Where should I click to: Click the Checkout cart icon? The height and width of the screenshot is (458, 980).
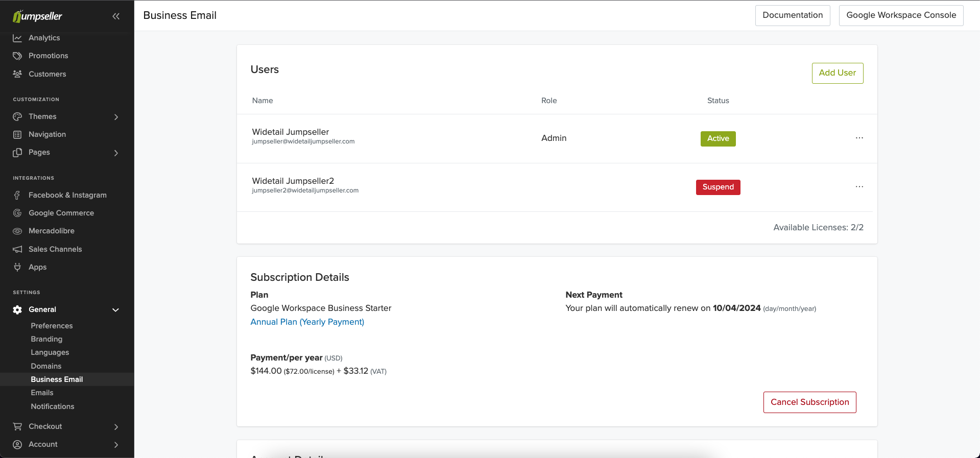(17, 426)
